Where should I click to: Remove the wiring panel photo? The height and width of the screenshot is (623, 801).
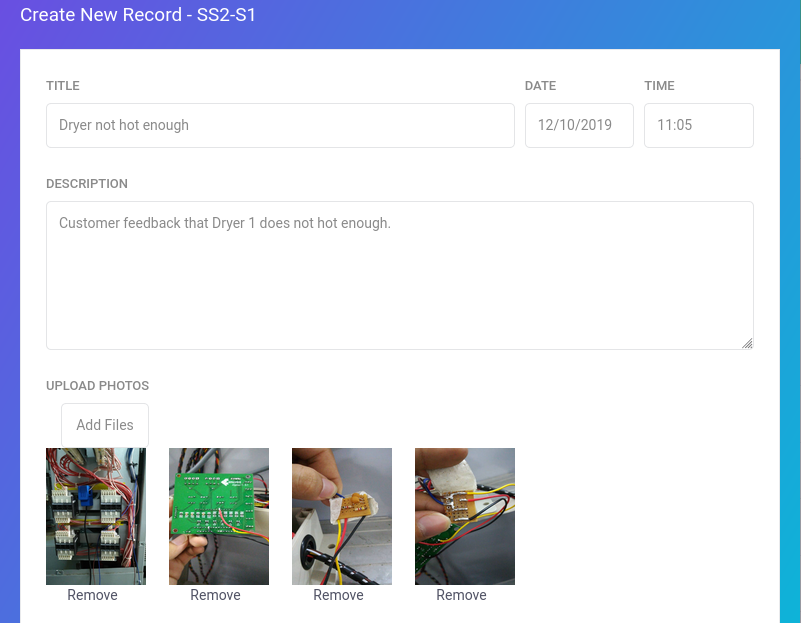[92, 595]
